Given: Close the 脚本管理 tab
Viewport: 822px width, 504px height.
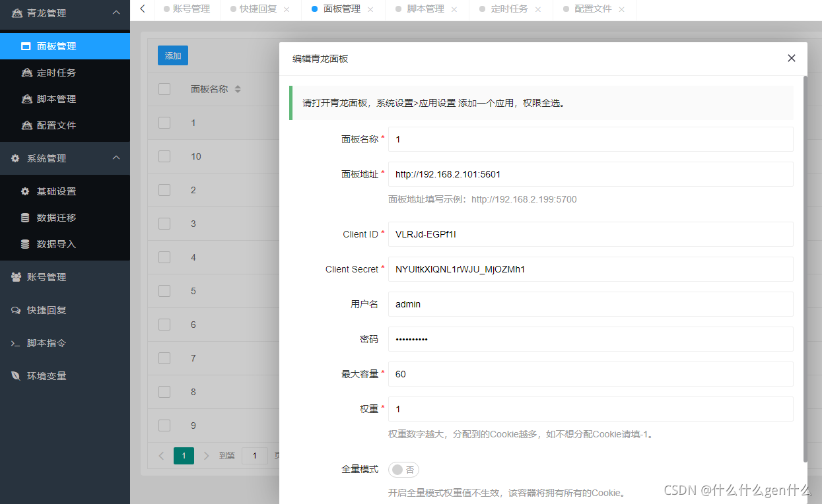Looking at the screenshot, I should coord(454,9).
